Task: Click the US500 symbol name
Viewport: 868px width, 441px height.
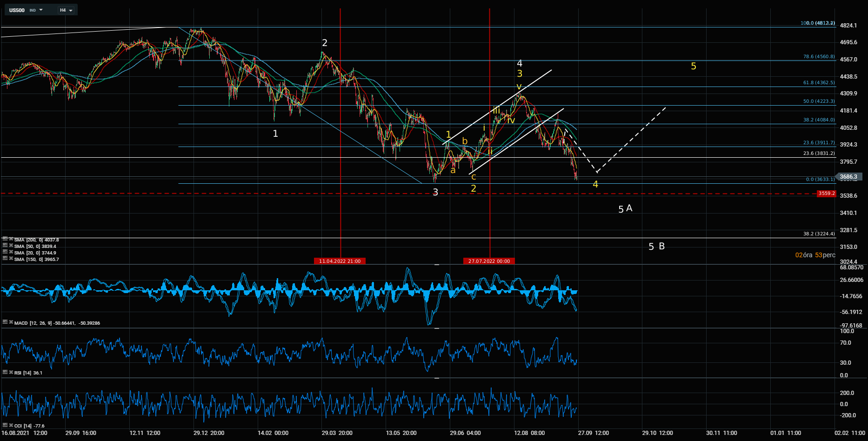Action: (17, 10)
